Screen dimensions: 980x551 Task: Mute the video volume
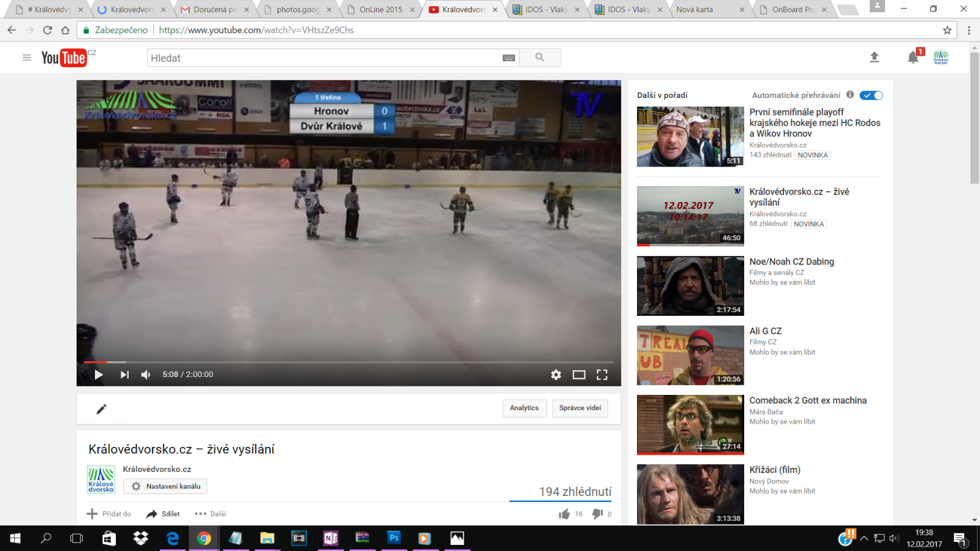coord(146,375)
